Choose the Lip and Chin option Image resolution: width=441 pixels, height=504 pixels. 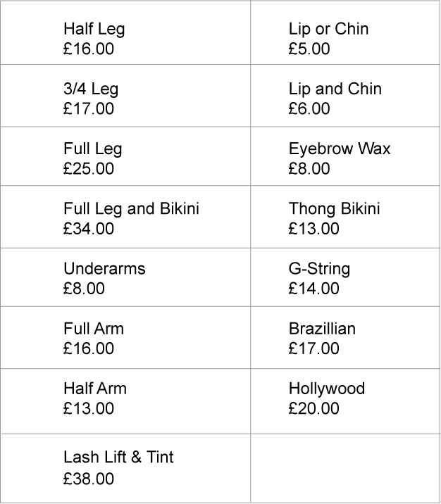point(335,89)
